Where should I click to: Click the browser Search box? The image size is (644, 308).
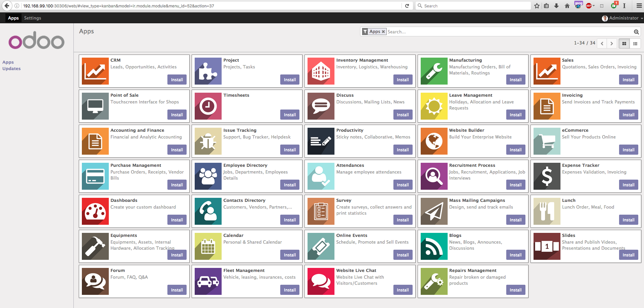(473, 6)
